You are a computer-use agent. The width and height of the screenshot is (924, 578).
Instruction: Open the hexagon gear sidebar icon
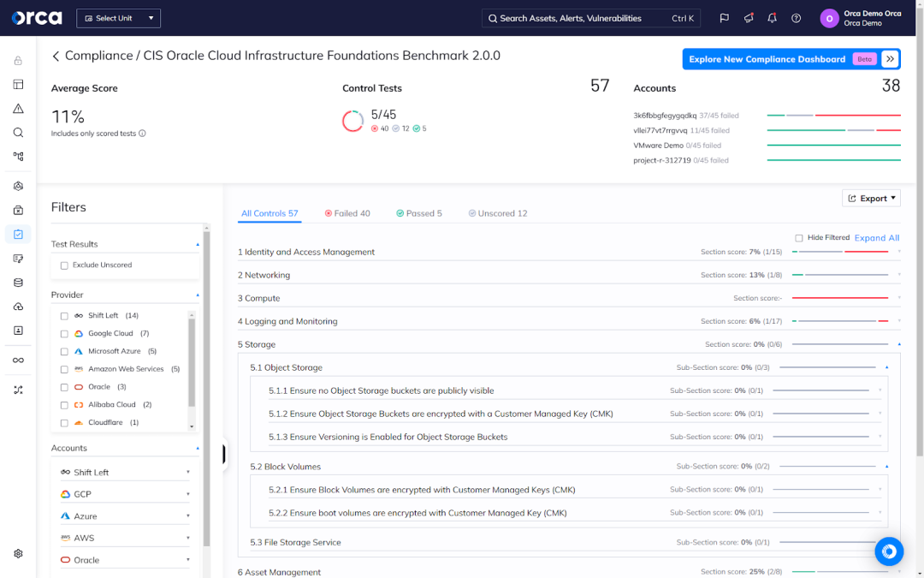(18, 186)
